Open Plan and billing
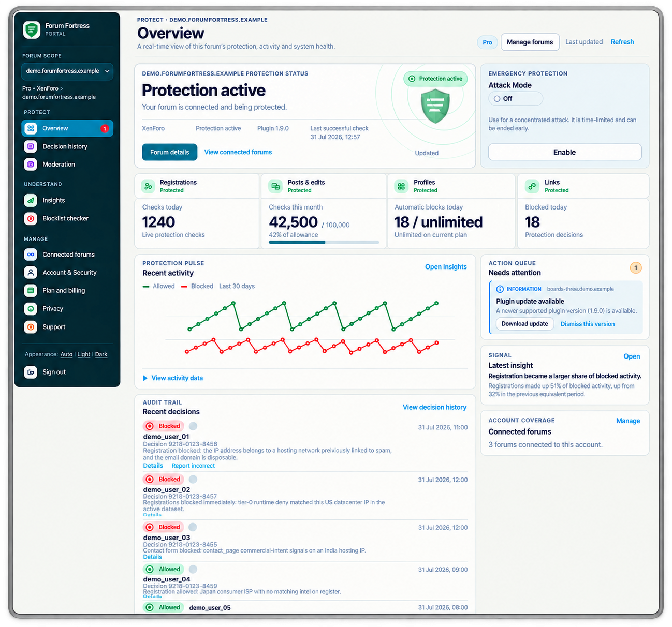Screen dimensions: 672x627 (67, 291)
